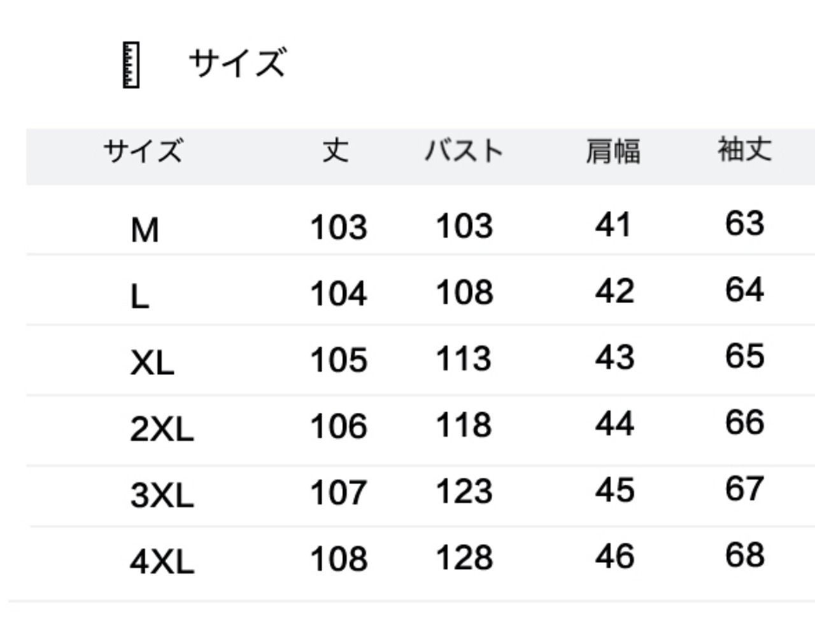The height and width of the screenshot is (644, 815).
Task: Select the length value 106 for 2XL
Action: coord(339,426)
